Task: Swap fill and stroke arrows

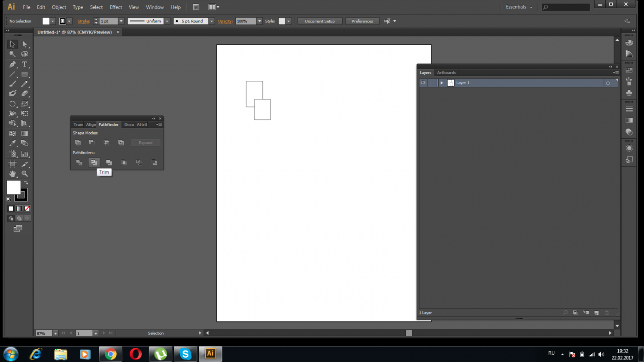Action: click(26, 183)
